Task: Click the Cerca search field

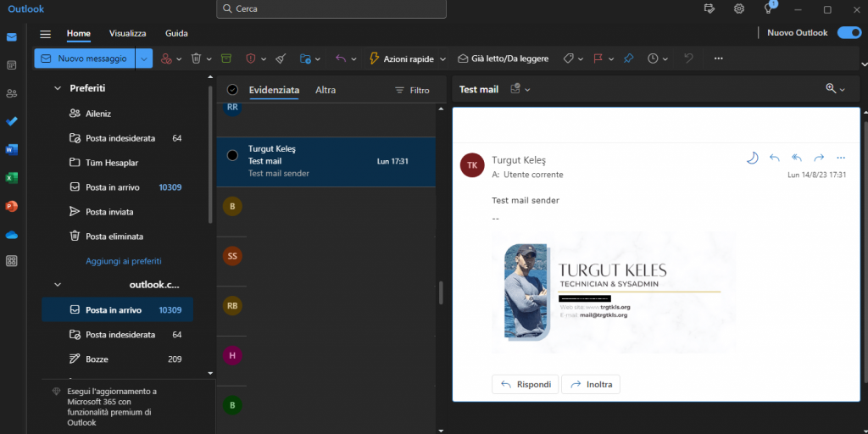Action: pos(331,9)
